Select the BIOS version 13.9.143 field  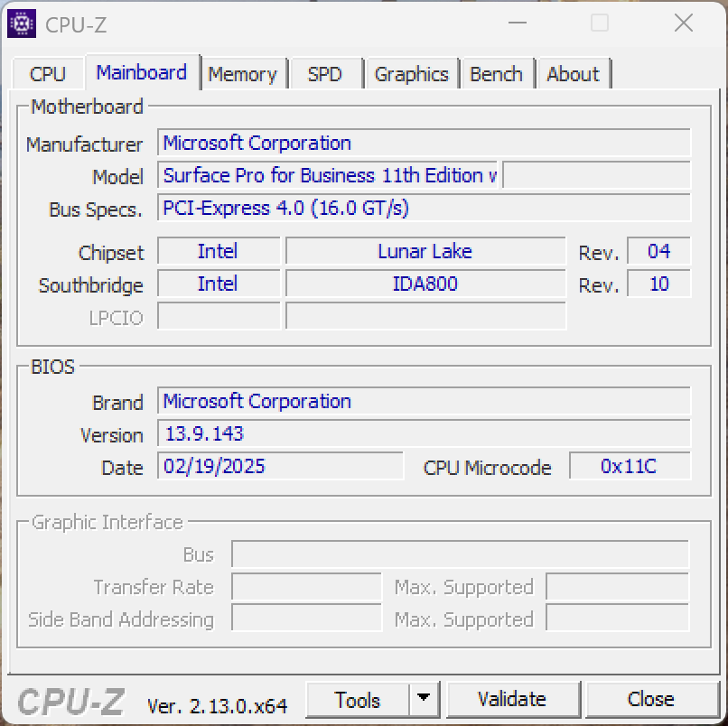pyautogui.click(x=424, y=434)
